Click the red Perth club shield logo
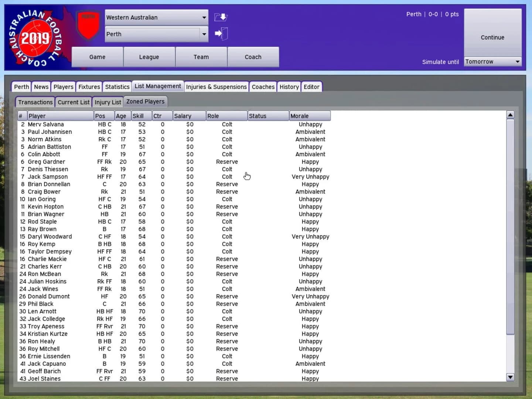532x399 pixels. click(x=88, y=23)
